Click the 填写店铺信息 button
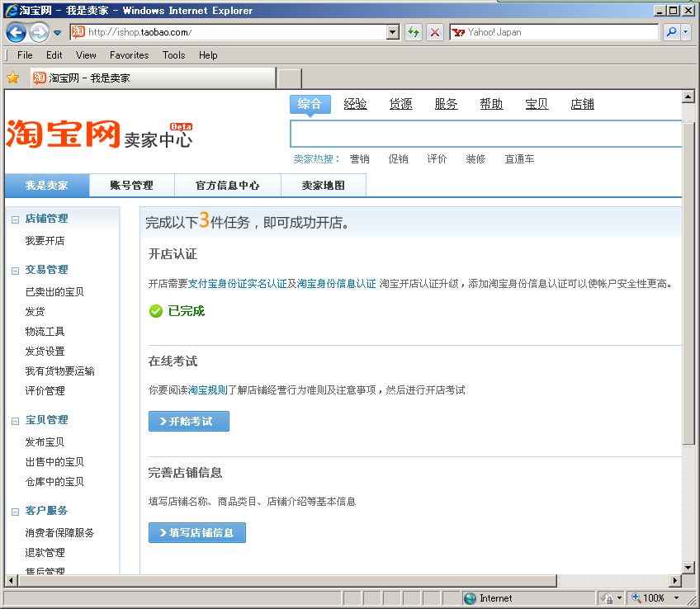 point(196,533)
